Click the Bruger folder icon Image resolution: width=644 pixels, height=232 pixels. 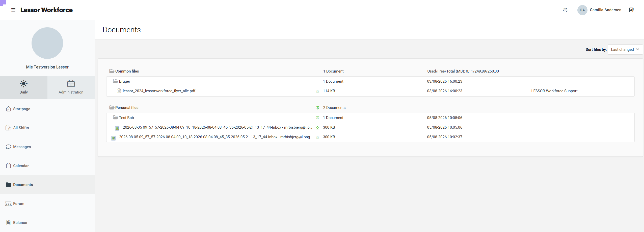coord(116,81)
